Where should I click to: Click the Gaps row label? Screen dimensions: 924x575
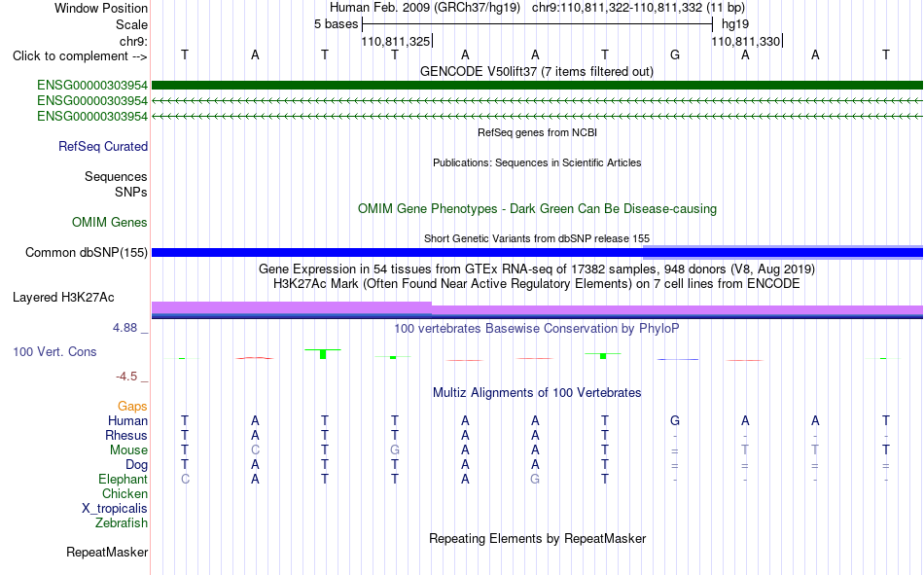coord(132,407)
